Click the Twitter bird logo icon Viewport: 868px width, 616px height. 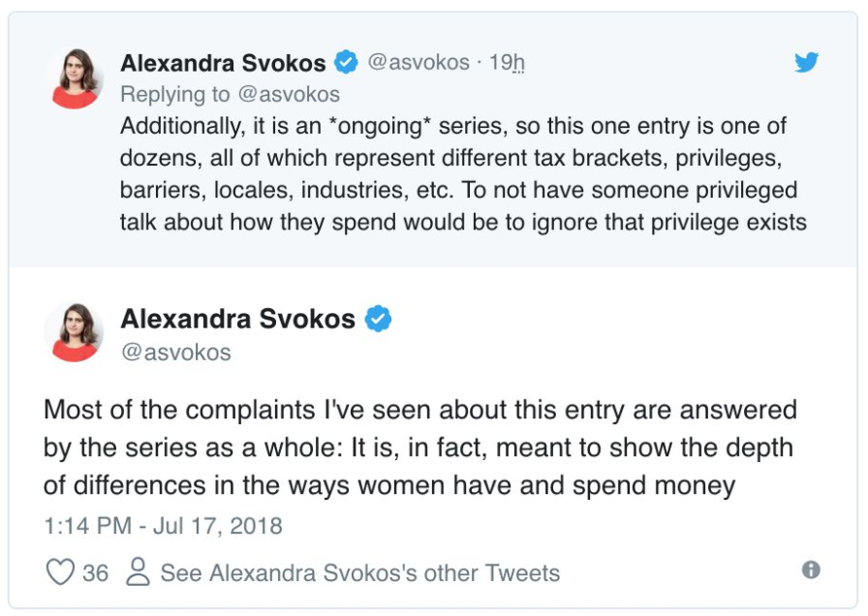806,63
